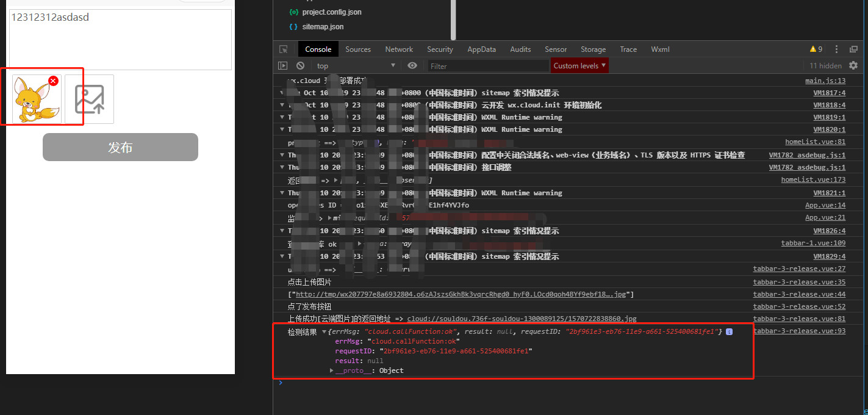Open console settings gear
The image size is (868, 415).
point(853,66)
